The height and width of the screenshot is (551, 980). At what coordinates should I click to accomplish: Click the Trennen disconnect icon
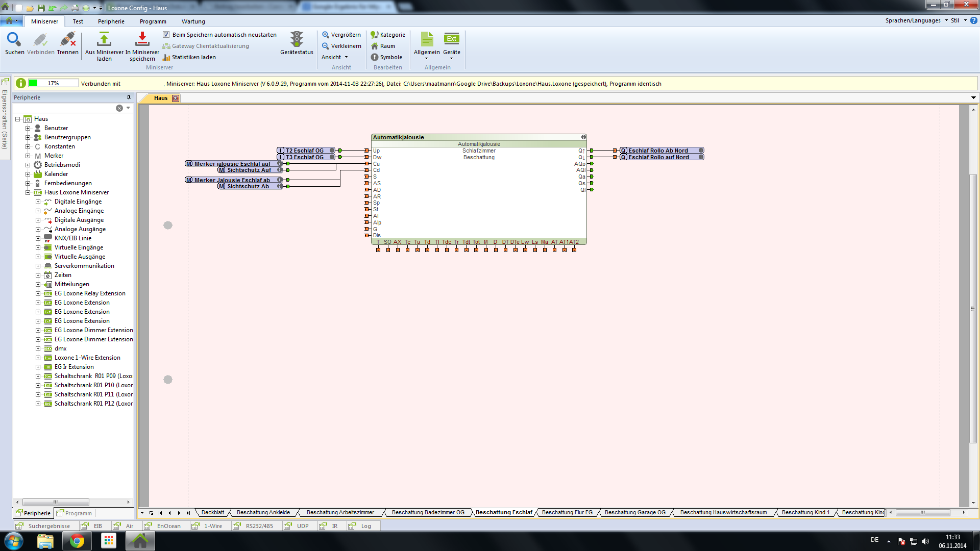(67, 40)
